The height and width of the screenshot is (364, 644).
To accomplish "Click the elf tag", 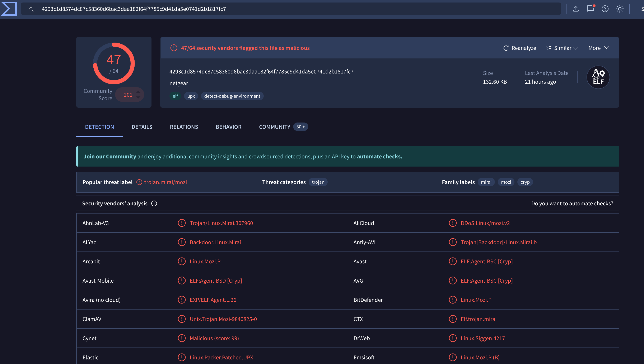I will coord(175,96).
